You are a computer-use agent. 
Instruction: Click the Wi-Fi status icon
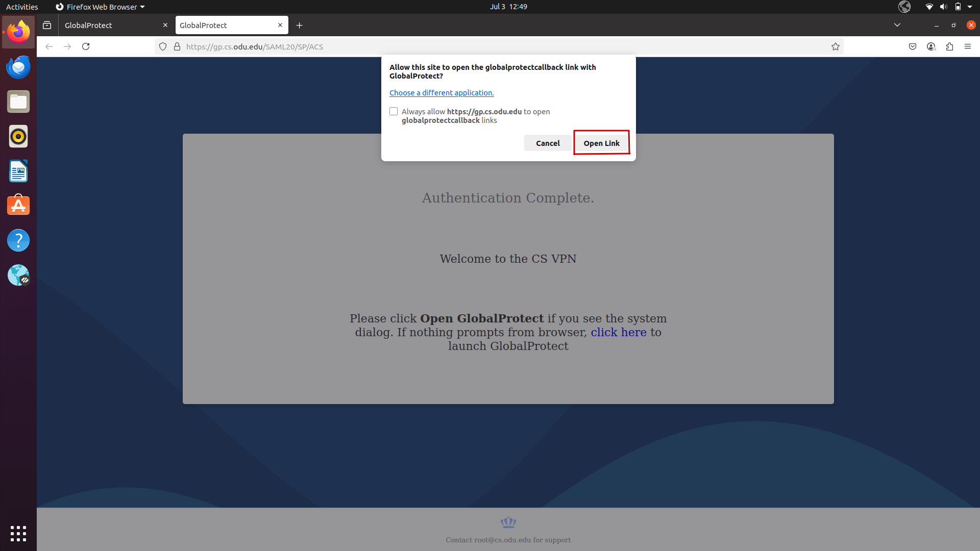[x=929, y=7]
